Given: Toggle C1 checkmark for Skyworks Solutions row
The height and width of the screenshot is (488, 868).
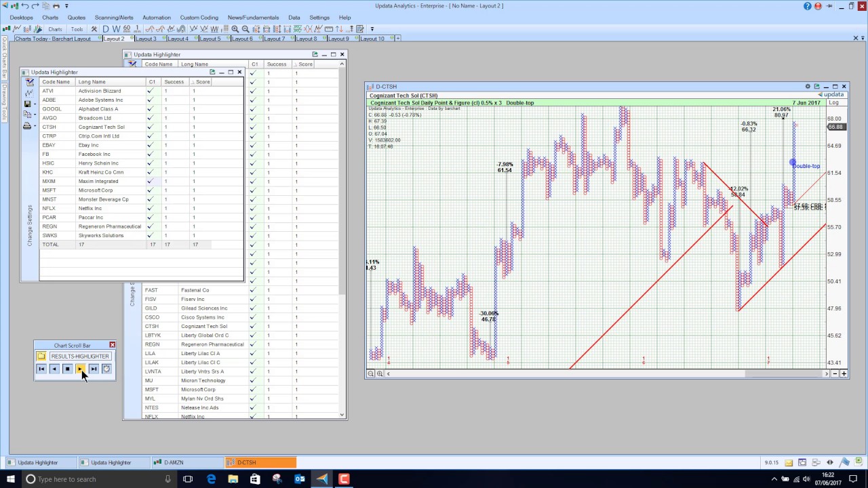Looking at the screenshot, I should coord(151,235).
